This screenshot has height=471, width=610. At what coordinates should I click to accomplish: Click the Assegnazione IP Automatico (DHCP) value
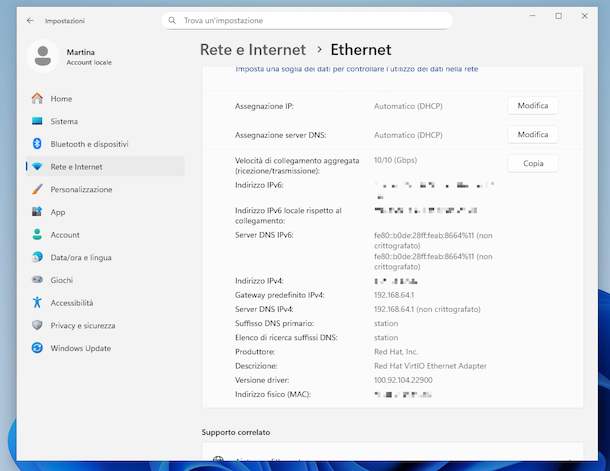(408, 106)
